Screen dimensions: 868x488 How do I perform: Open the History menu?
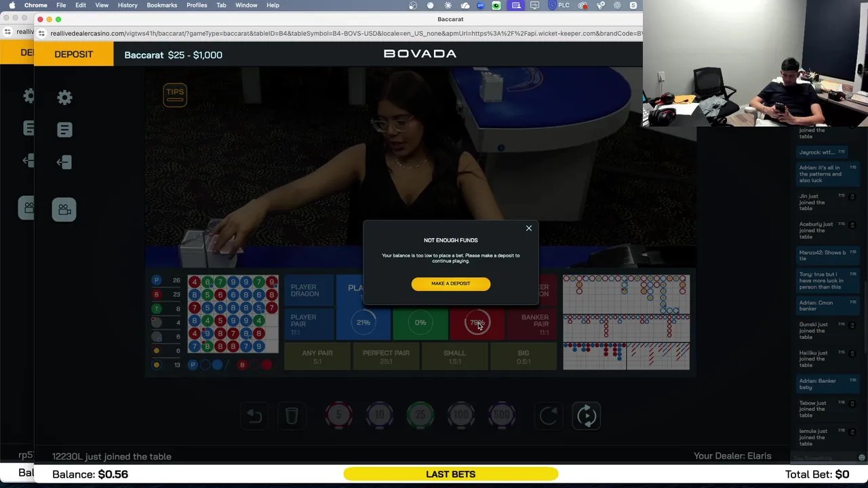127,5
